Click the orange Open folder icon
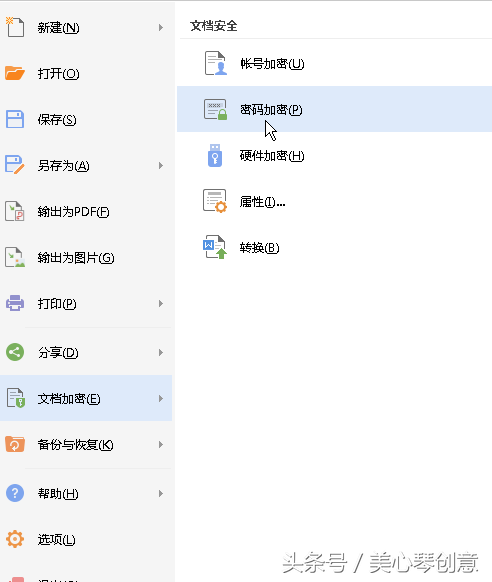This screenshot has height=582, width=492. pyautogui.click(x=15, y=73)
